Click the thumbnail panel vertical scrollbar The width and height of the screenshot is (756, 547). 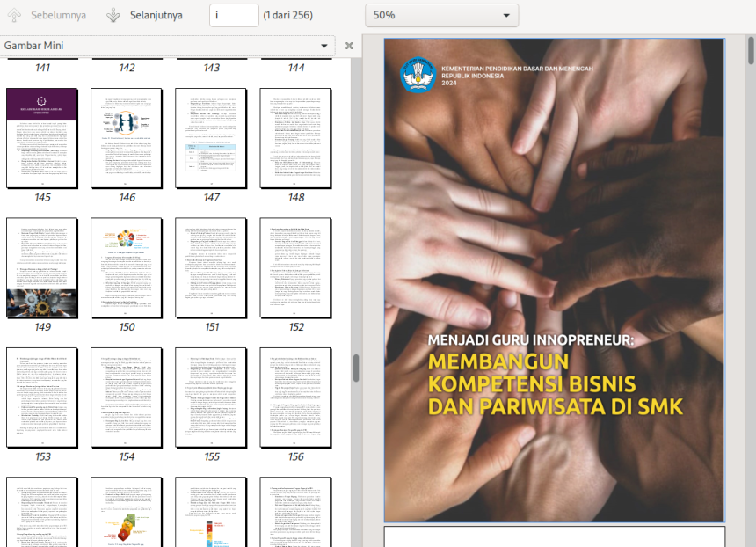(x=356, y=368)
